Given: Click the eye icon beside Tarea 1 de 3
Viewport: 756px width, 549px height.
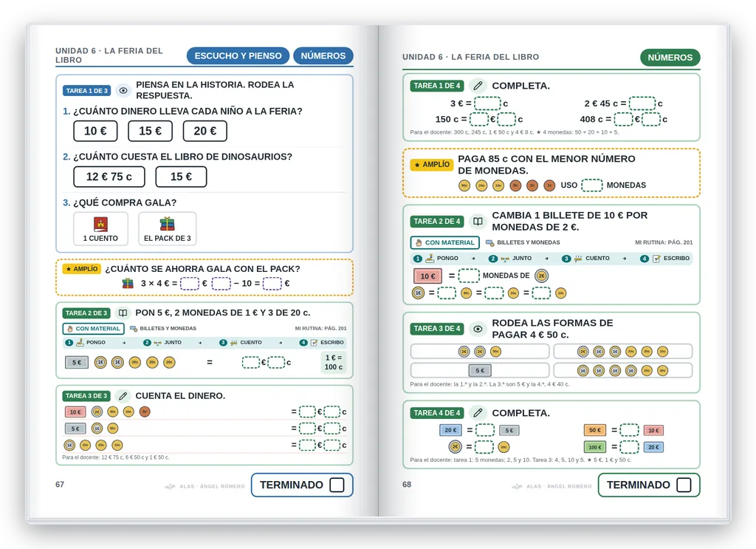Looking at the screenshot, I should click(x=123, y=91).
